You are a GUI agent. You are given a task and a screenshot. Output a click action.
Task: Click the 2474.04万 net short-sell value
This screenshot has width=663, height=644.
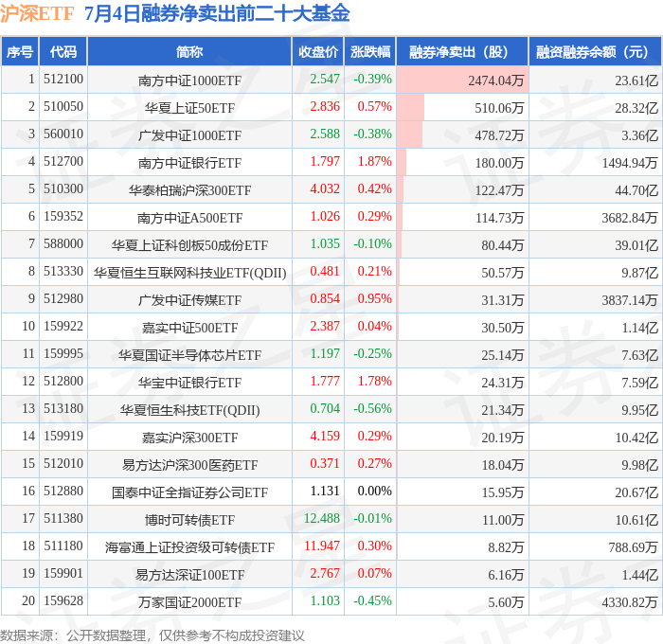[495, 80]
